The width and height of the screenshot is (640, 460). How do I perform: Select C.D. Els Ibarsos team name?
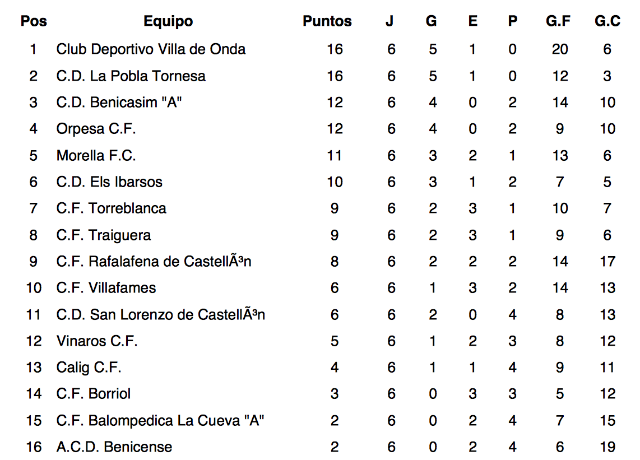click(x=109, y=181)
